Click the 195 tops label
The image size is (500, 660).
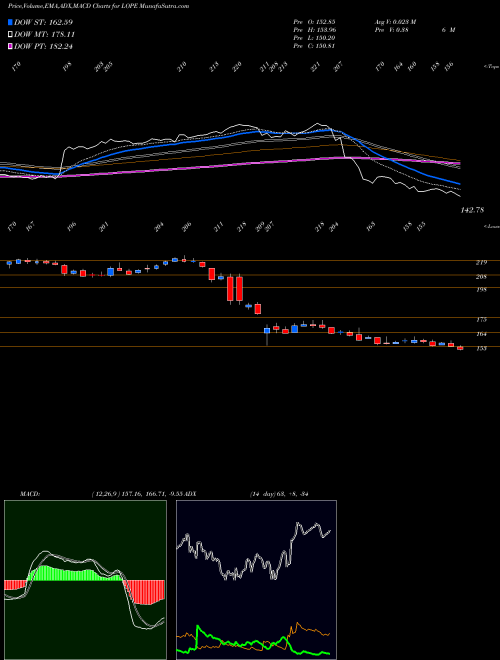point(67,67)
